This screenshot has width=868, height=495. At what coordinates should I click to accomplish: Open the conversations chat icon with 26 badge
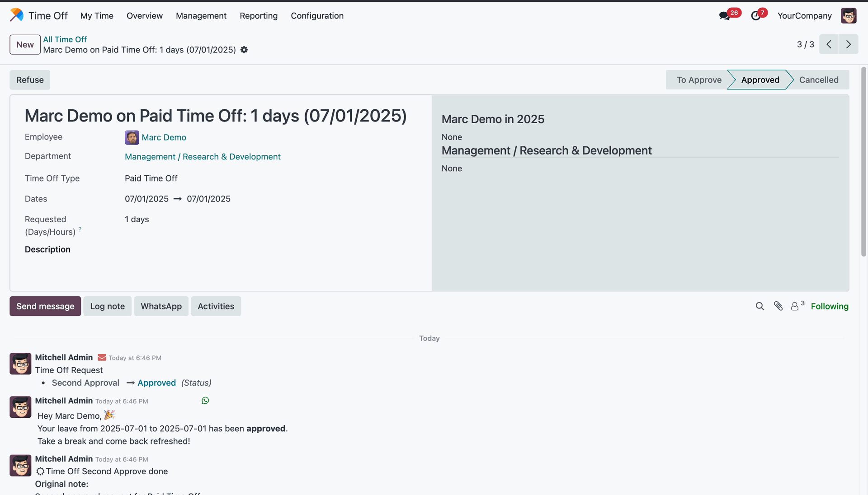point(725,16)
